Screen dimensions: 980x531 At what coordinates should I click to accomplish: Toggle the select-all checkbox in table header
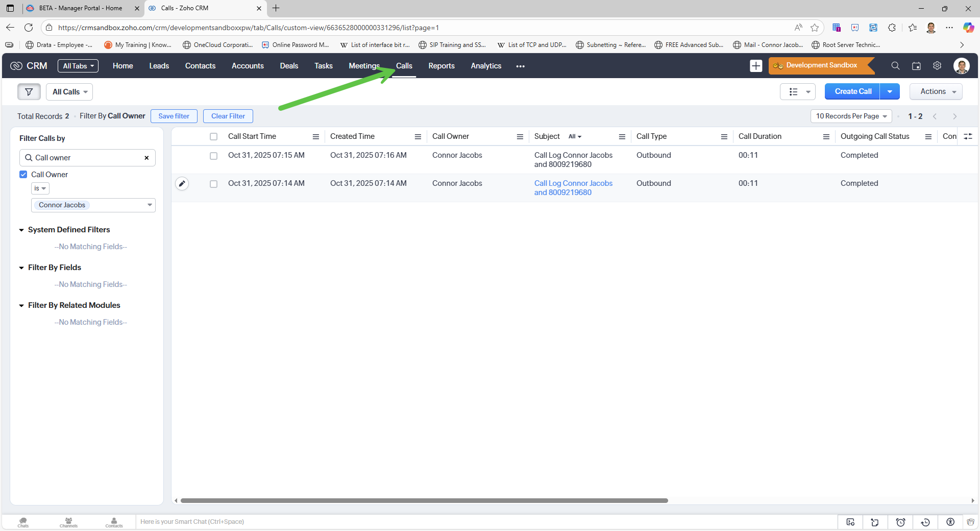(213, 137)
